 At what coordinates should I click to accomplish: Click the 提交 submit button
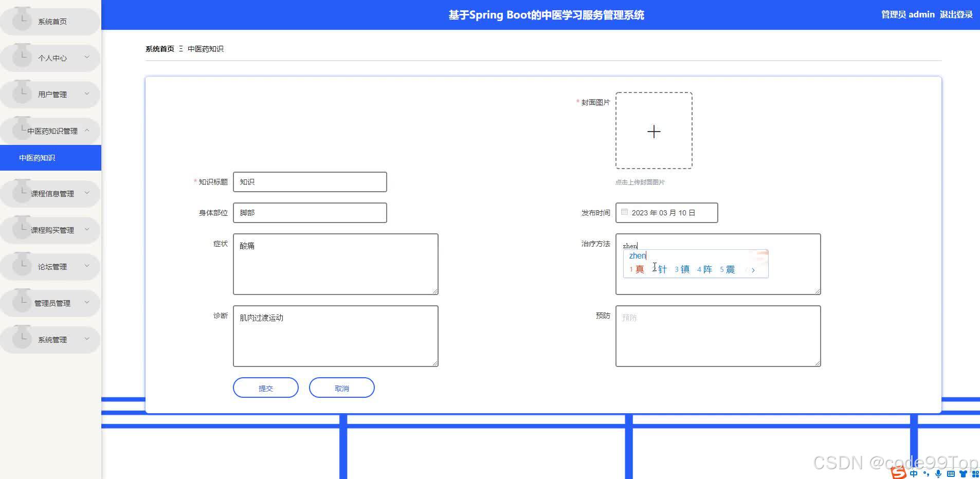pos(266,388)
